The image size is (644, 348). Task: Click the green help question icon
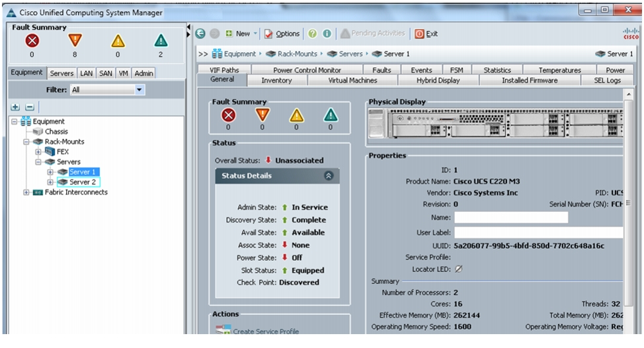pos(313,34)
